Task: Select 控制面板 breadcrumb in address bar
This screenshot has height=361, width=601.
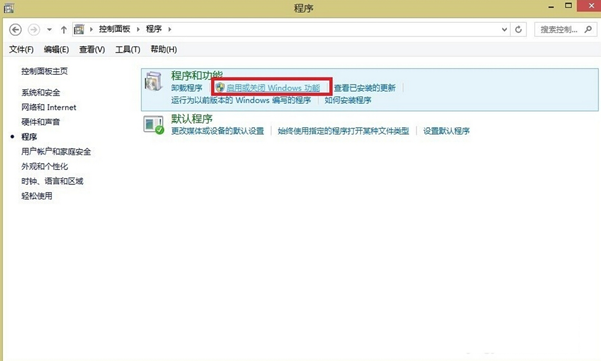Action: coord(115,29)
